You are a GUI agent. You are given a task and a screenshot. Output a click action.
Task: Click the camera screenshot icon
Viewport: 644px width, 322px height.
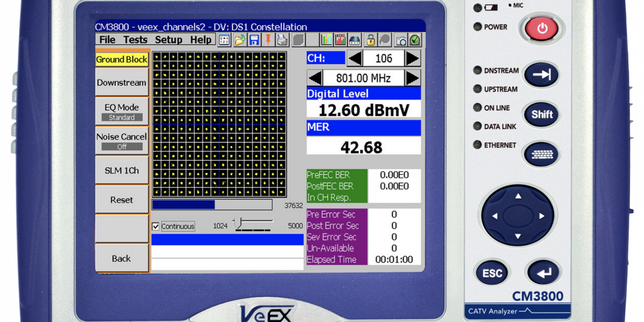401,40
